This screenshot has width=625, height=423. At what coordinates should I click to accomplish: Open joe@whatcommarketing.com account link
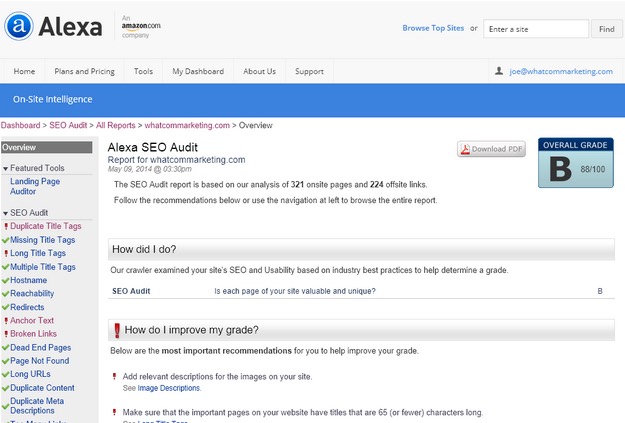[561, 71]
